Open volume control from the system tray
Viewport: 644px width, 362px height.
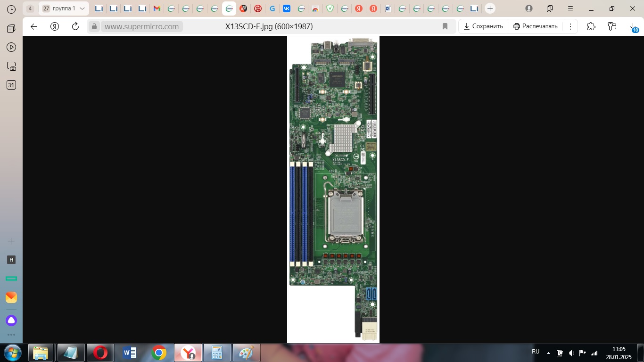[x=572, y=352]
